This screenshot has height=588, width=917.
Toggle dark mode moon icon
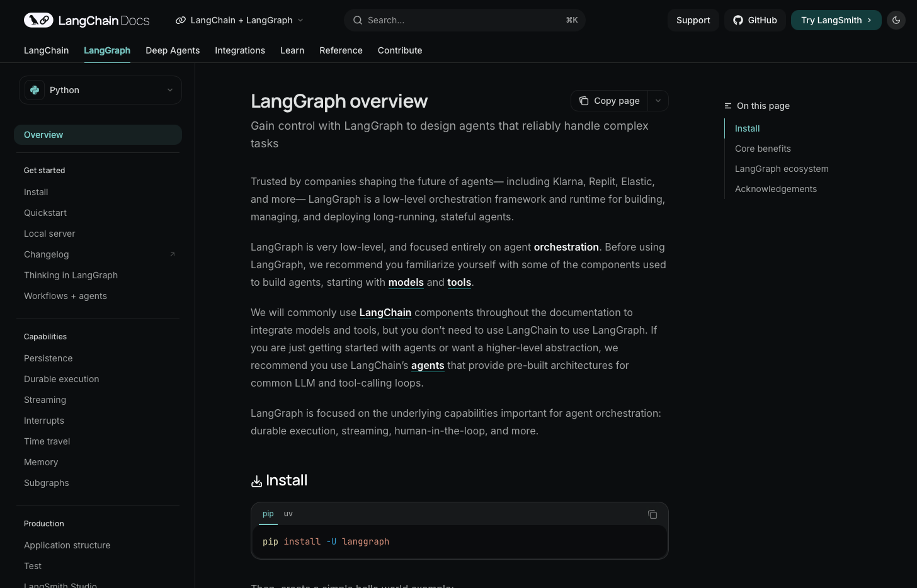[x=896, y=20]
